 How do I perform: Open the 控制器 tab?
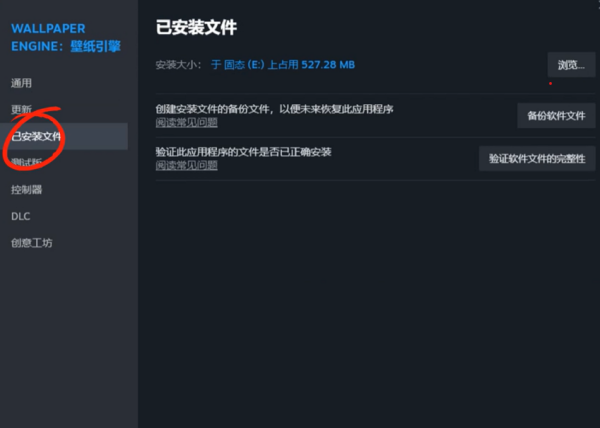(x=26, y=189)
